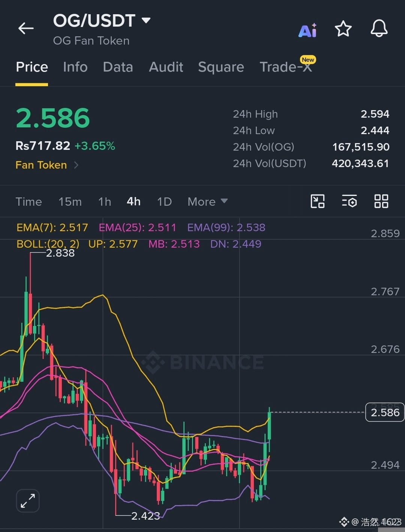Open the AI assistant icon
The width and height of the screenshot is (405, 532).
307,30
